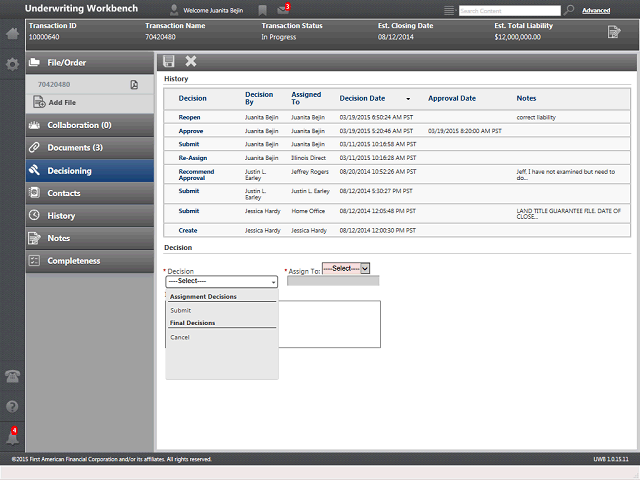The width and height of the screenshot is (640, 480).
Task: Sort by Decision column header
Action: click(192, 98)
